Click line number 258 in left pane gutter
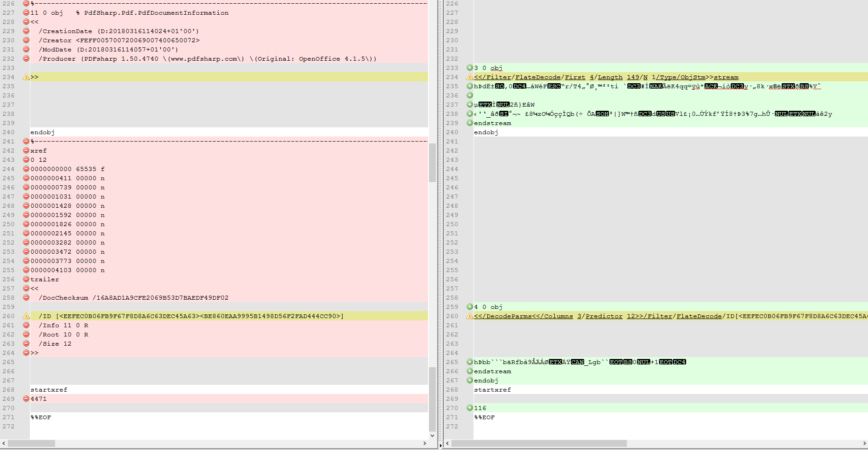868x450 pixels. coord(9,297)
